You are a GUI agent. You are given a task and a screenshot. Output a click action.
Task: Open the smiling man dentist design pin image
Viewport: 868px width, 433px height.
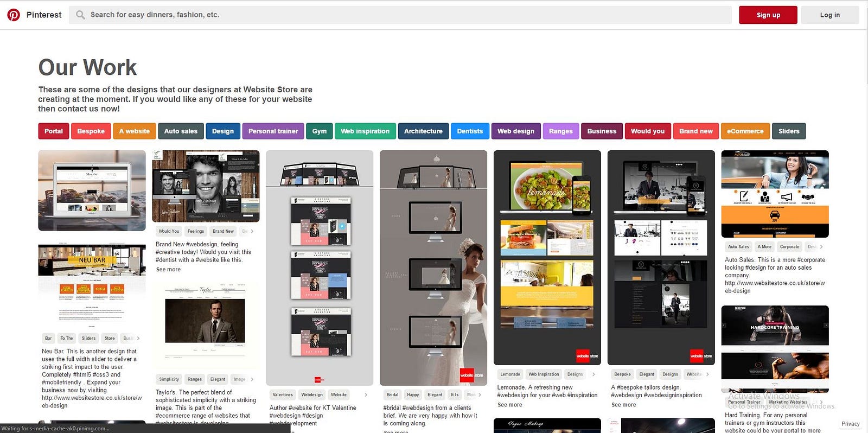206,186
